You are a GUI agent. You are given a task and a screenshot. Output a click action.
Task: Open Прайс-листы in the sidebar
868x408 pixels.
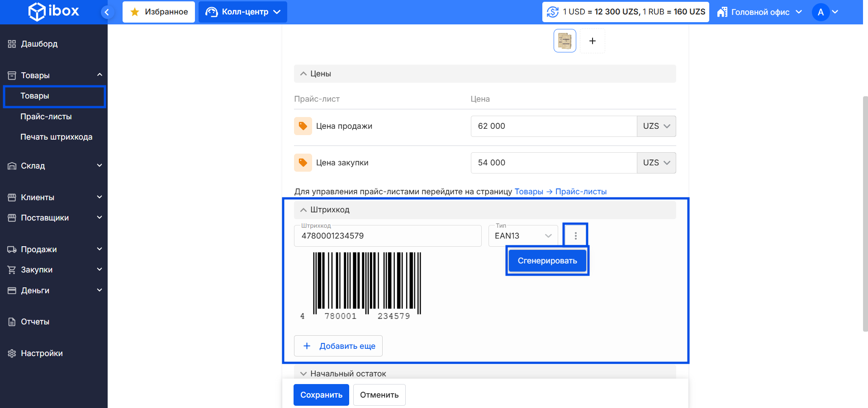point(46,117)
